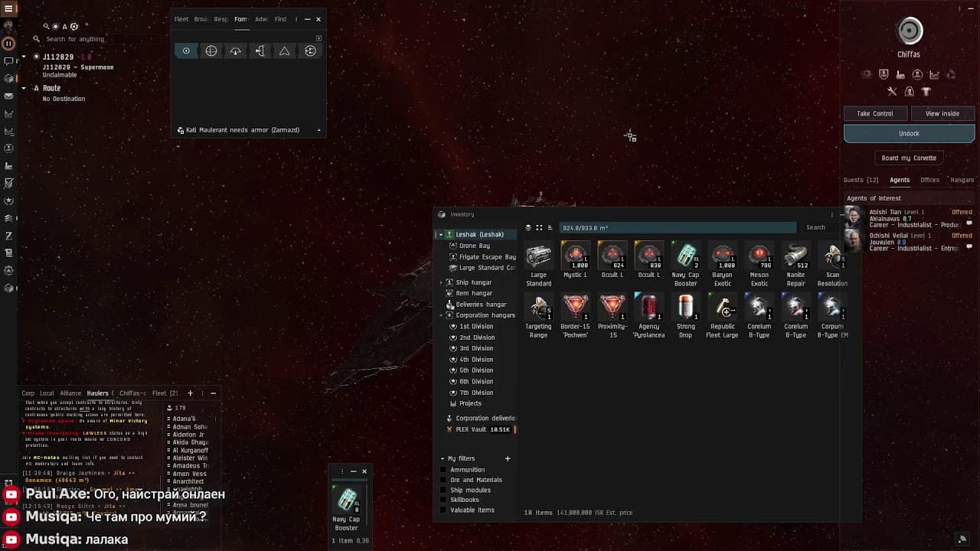Viewport: 980px width, 551px height.
Task: Collapse the Leshak ship tree node
Action: [440, 234]
